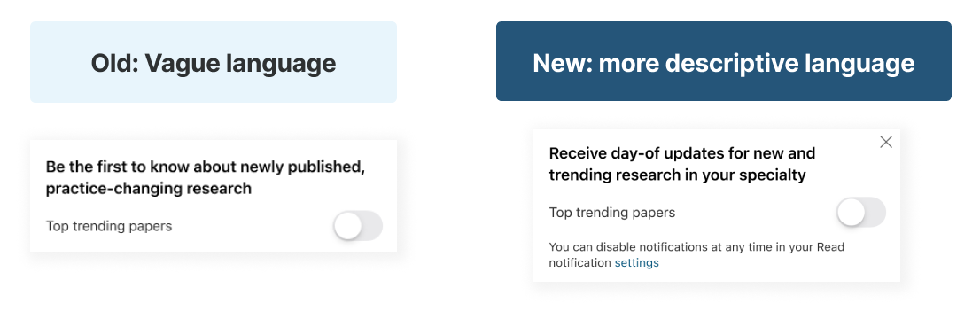980x319 pixels.
Task: Click 'Top trending papers' label in old card
Action: [x=109, y=226]
